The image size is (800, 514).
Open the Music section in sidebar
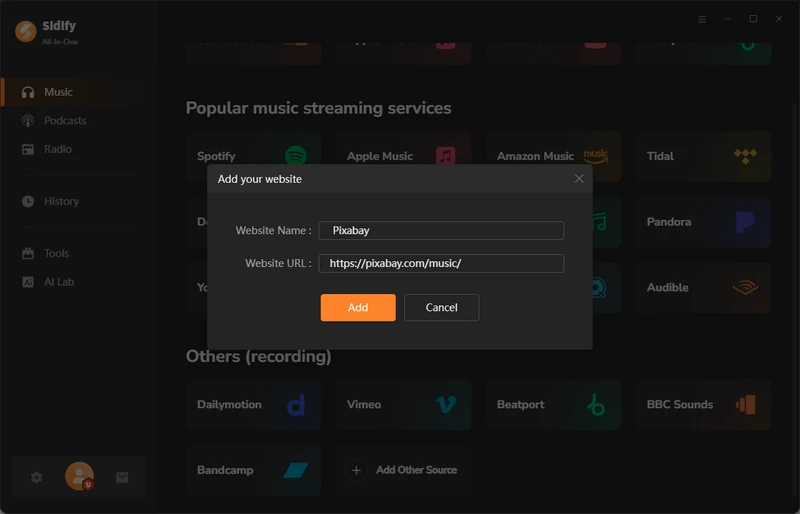pyautogui.click(x=73, y=92)
